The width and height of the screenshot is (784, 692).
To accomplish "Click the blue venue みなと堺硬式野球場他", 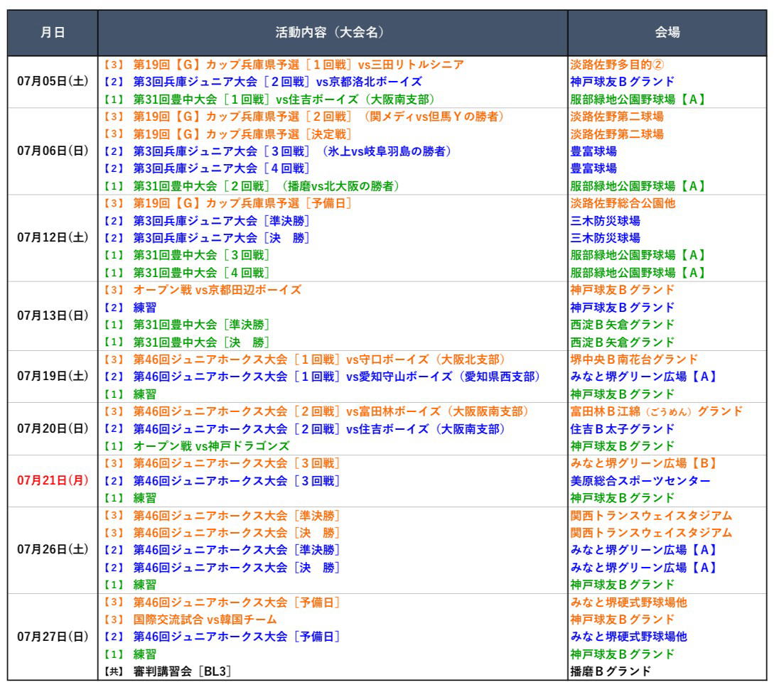I will coord(629,637).
